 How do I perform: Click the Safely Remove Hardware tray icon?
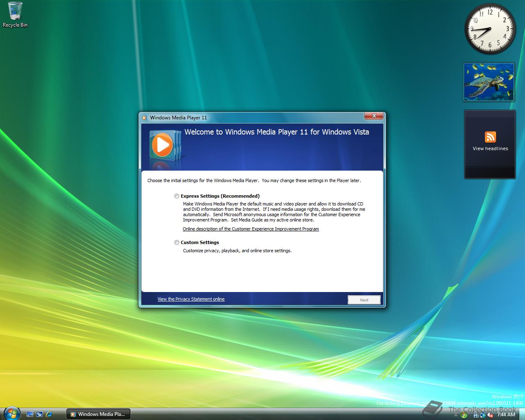coord(476,415)
